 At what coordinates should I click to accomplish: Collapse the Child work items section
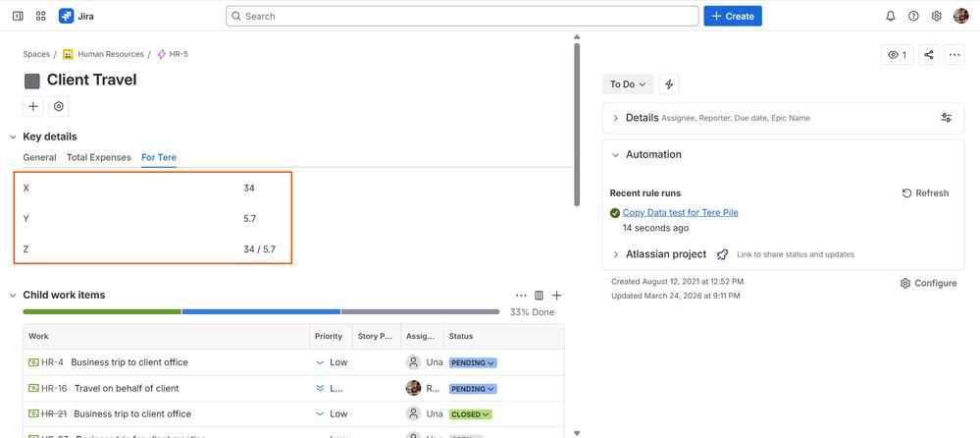pos(13,296)
